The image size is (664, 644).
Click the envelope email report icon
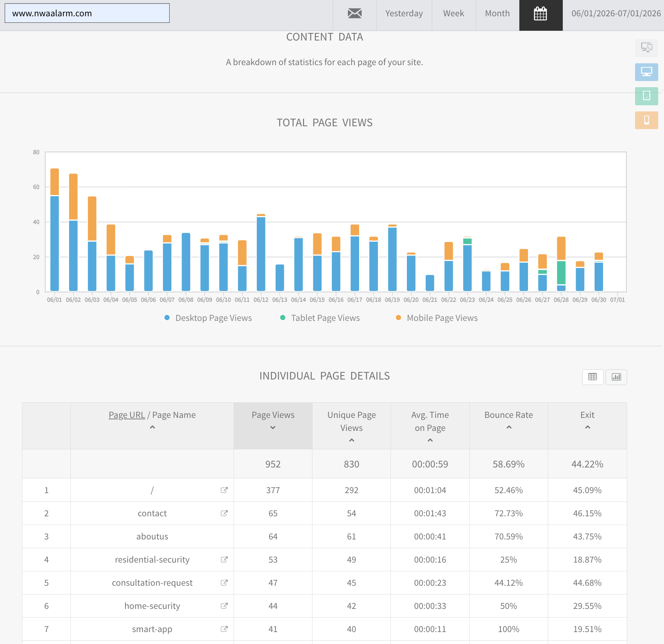pos(354,14)
